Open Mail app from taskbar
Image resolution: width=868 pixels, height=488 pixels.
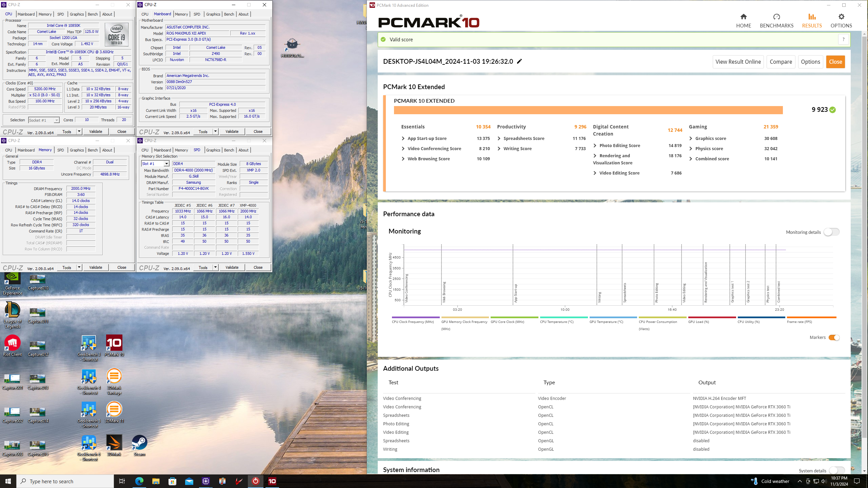(189, 481)
